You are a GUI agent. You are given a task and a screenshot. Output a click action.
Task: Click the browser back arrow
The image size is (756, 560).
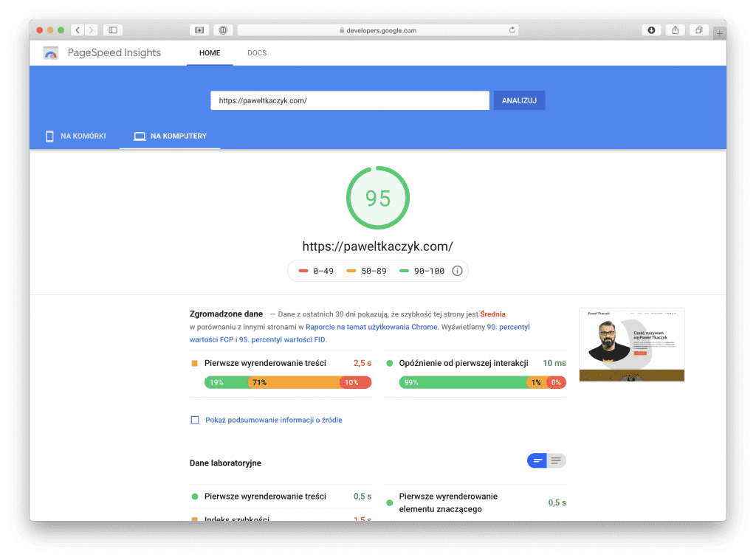77,30
